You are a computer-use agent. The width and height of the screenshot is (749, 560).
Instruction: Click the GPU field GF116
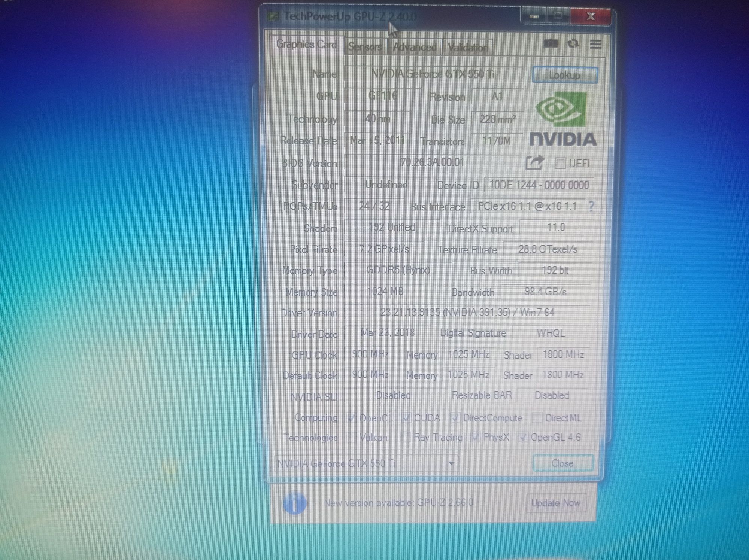[x=383, y=96]
